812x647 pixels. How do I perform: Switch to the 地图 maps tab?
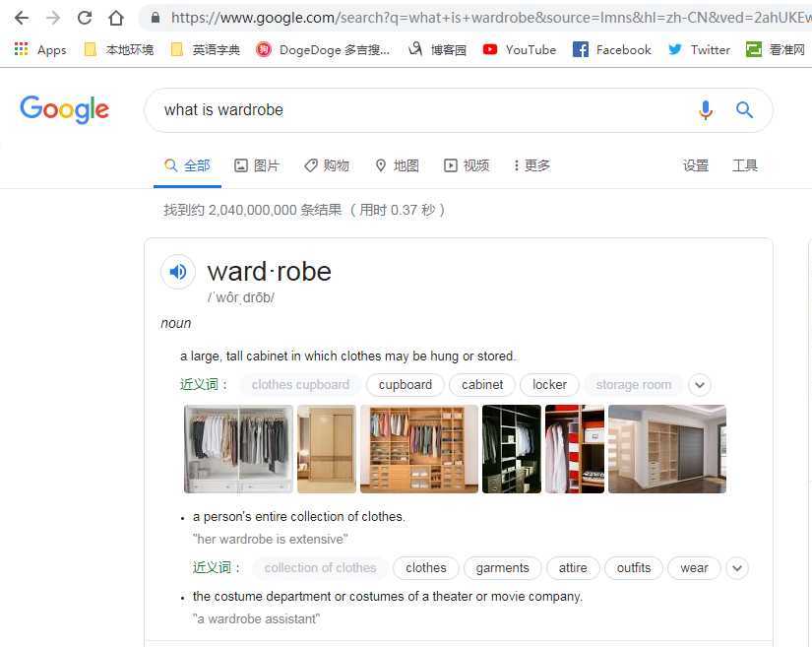[398, 165]
